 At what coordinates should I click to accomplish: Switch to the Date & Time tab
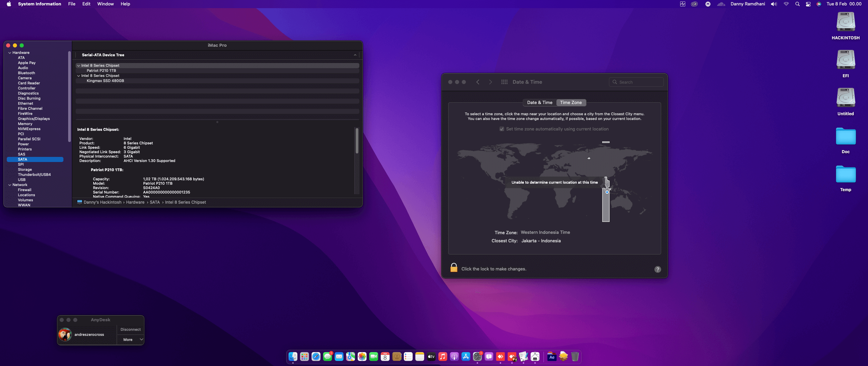[539, 103]
